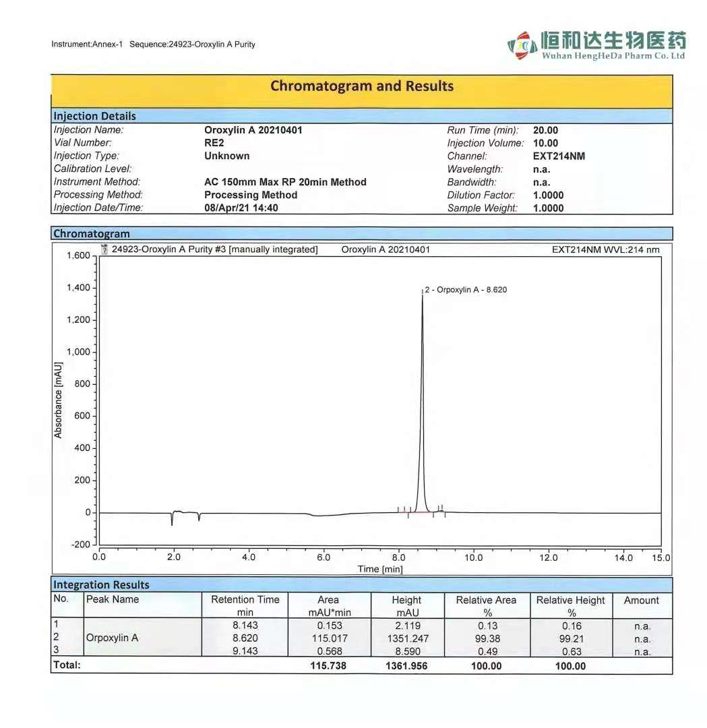Click the peak label '2 - Orpoxylin A - 8.620'
The image size is (707, 728).
click(466, 289)
